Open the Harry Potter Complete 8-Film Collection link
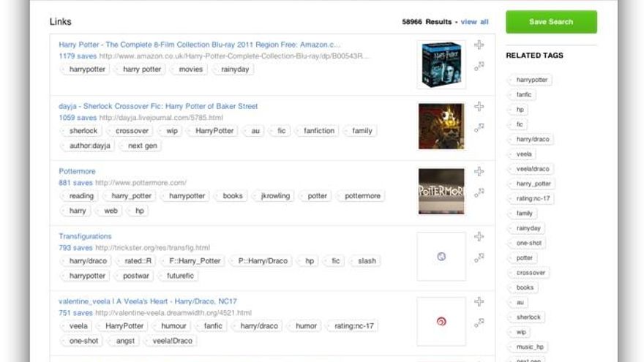 [199, 45]
